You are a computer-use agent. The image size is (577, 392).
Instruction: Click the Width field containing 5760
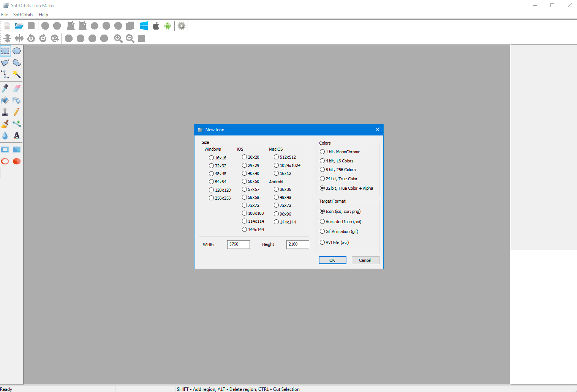[x=239, y=244]
